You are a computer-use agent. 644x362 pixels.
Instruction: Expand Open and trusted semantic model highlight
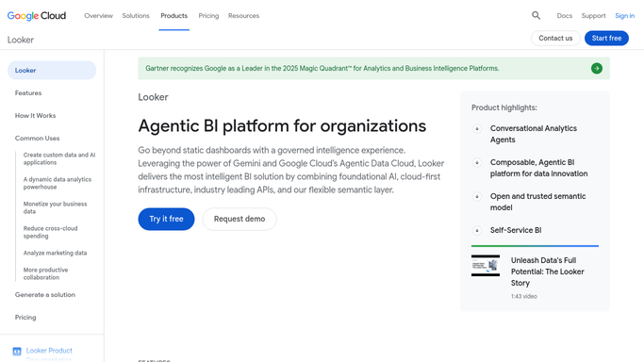pyautogui.click(x=477, y=197)
